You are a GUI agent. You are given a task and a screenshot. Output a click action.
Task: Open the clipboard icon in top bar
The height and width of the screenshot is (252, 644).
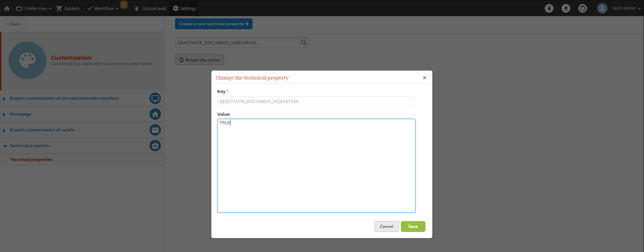(583, 8)
